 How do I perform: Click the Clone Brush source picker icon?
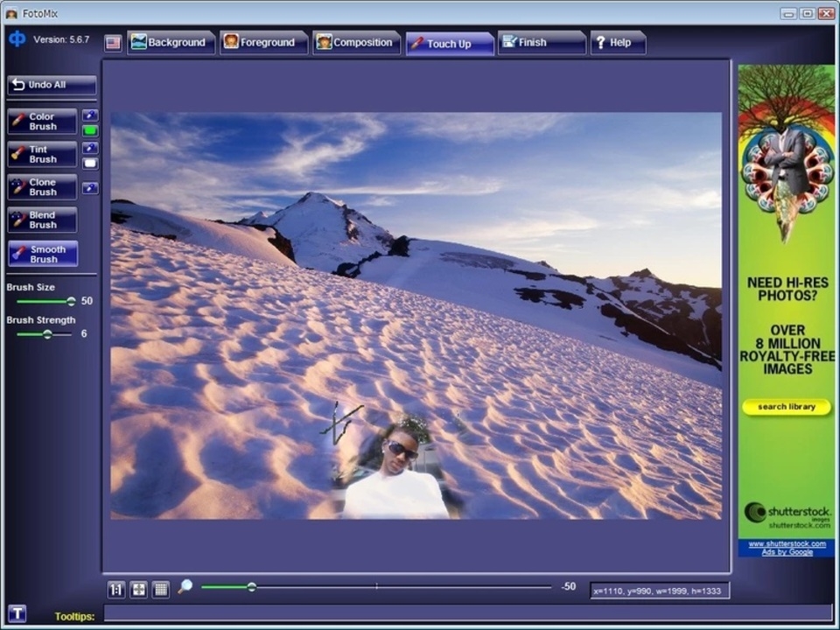90,188
